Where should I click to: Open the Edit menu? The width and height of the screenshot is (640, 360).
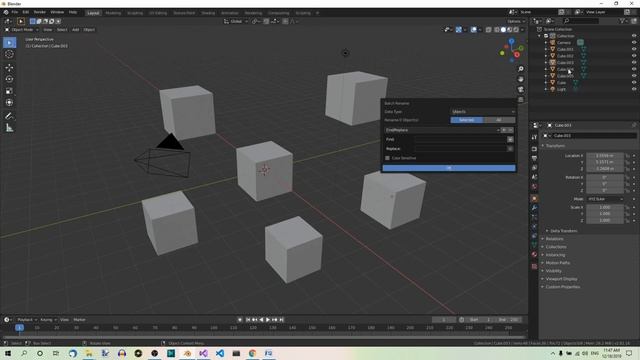pyautogui.click(x=26, y=12)
